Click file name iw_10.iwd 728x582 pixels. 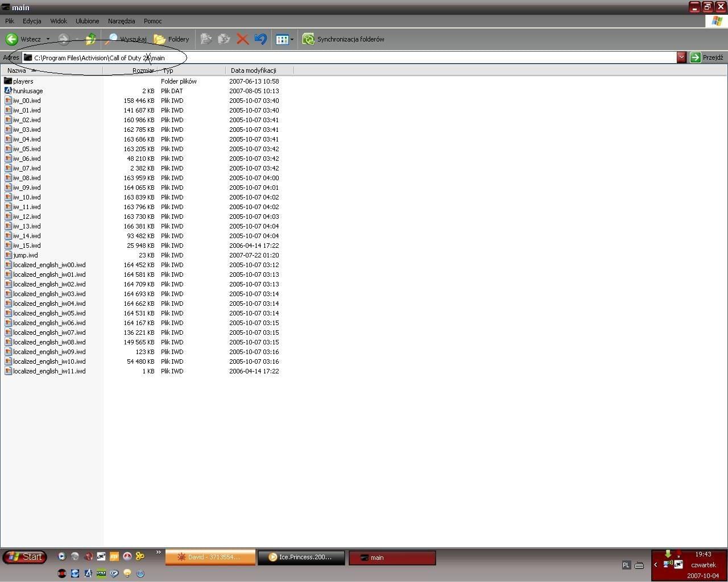[x=27, y=197]
